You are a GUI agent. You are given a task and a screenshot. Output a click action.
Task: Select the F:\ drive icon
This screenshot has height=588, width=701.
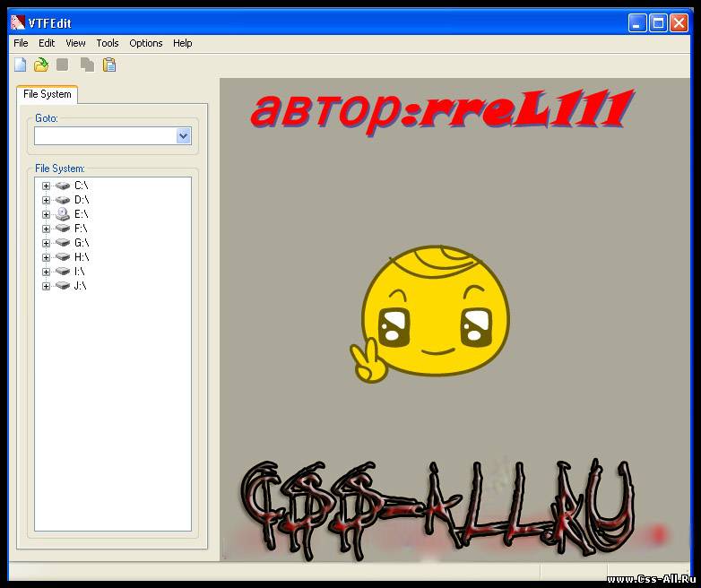[63, 228]
